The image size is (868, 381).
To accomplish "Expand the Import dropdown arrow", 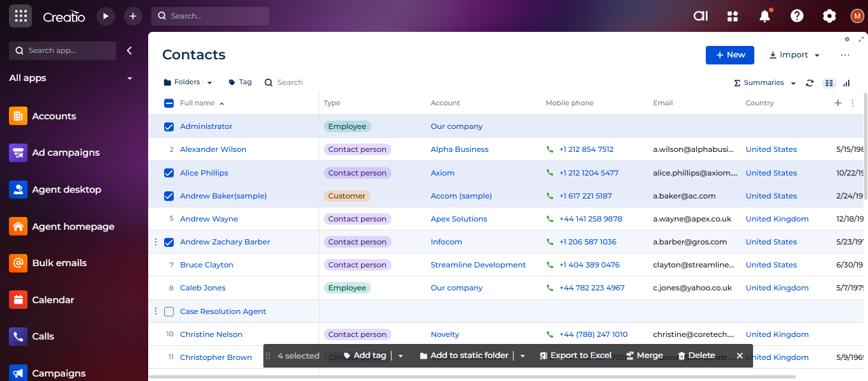I will [x=817, y=56].
